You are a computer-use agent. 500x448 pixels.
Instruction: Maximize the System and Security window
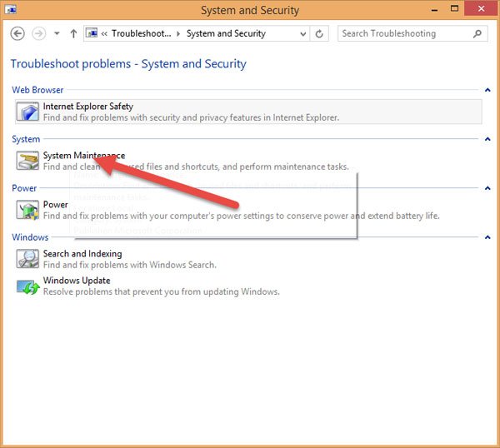pyautogui.click(x=454, y=9)
